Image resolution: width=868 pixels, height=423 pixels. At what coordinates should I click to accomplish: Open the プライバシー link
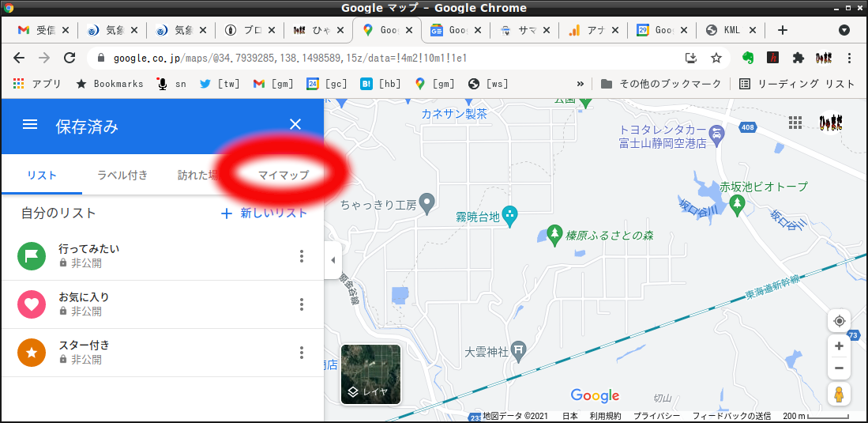coord(656,416)
